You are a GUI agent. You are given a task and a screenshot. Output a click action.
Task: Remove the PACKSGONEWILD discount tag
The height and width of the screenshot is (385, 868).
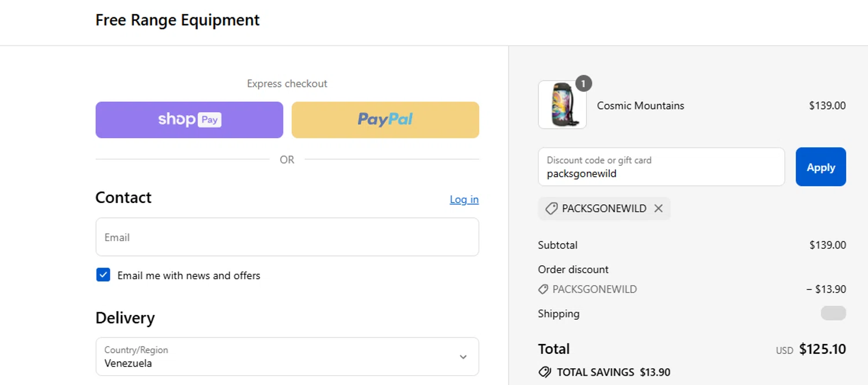tap(659, 209)
